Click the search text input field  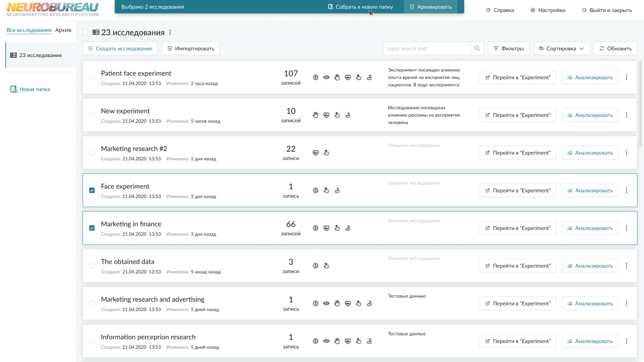[x=426, y=48]
